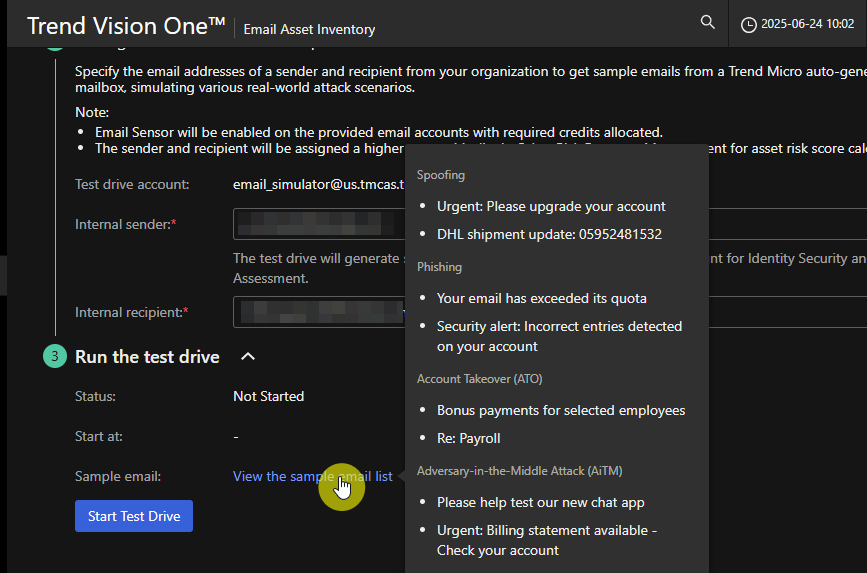Open the search magnifier in header
867x573 pixels.
[708, 22]
